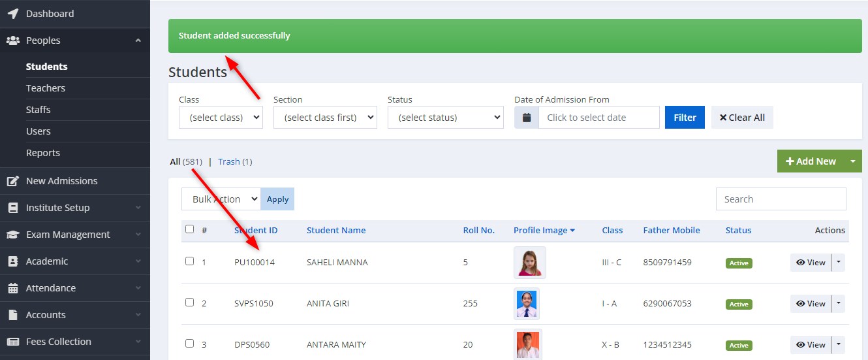This screenshot has width=868, height=360.
Task: Open Reports under Peoples menu
Action: tap(43, 153)
